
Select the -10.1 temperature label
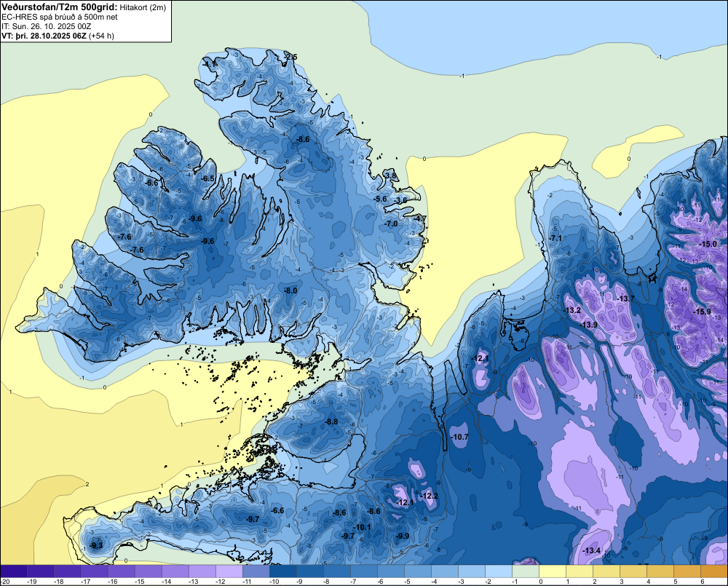pyautogui.click(x=362, y=527)
